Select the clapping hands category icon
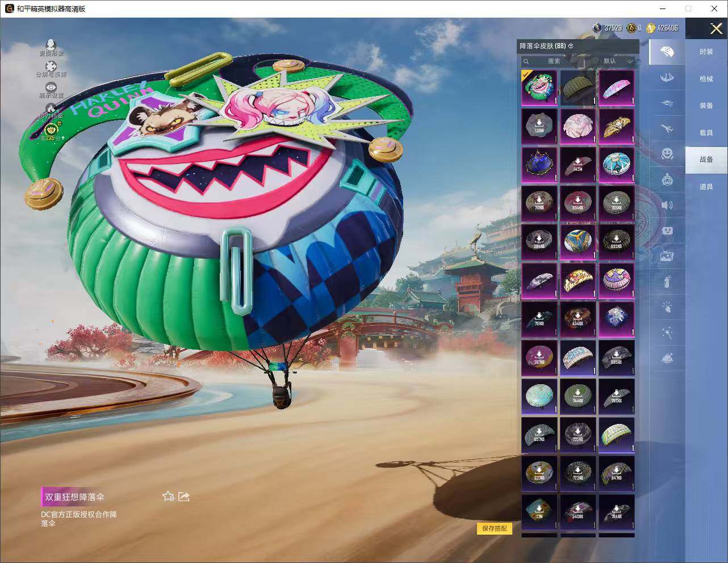 tap(667, 307)
